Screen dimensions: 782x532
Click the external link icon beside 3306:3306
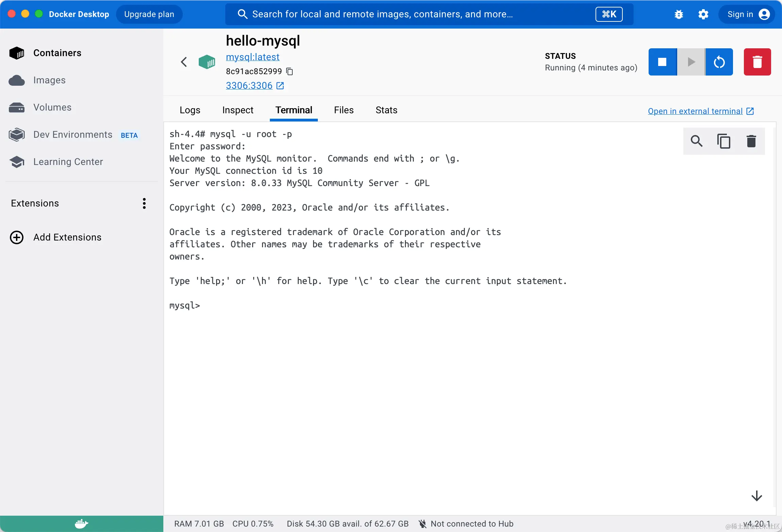click(280, 86)
